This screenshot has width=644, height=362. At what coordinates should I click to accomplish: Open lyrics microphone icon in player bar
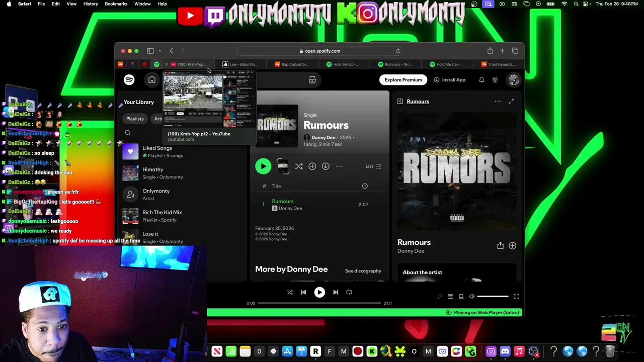[439, 297]
